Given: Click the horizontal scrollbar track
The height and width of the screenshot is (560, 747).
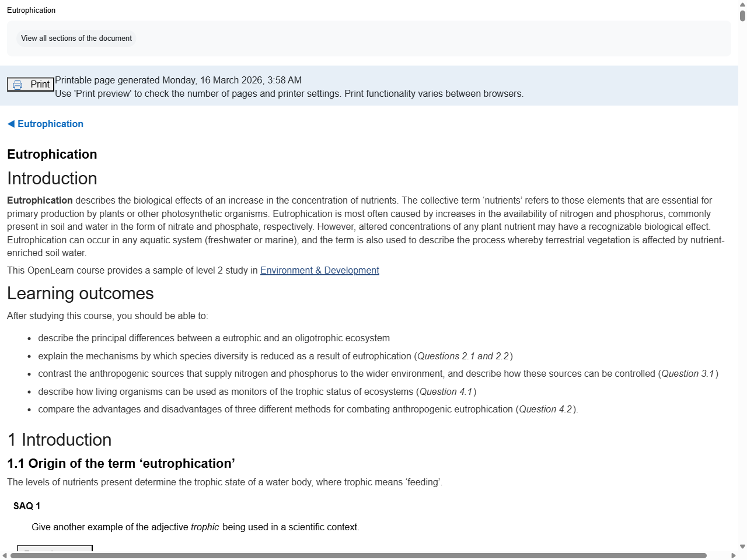Looking at the screenshot, I should [x=373, y=555].
